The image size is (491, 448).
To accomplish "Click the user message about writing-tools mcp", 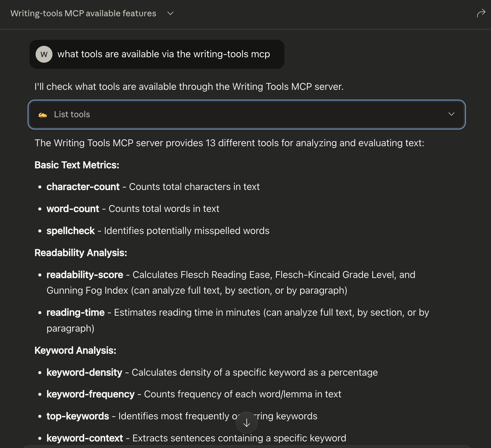I will click(x=163, y=54).
